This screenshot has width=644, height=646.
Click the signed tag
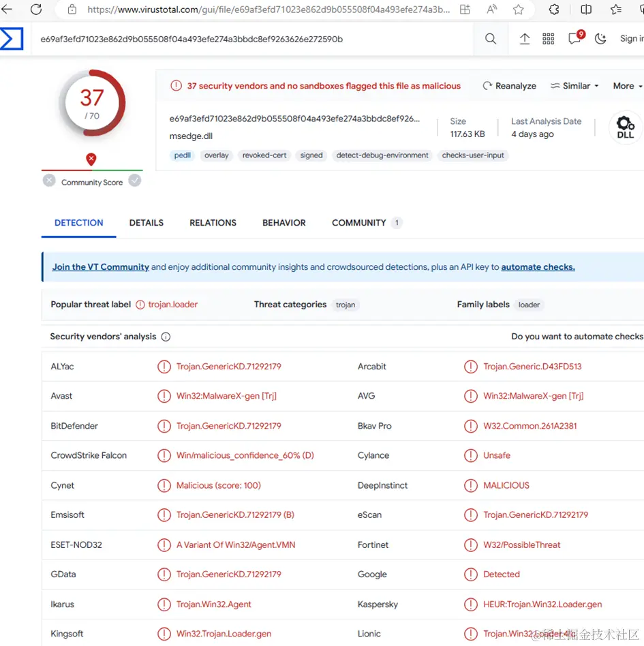(311, 155)
